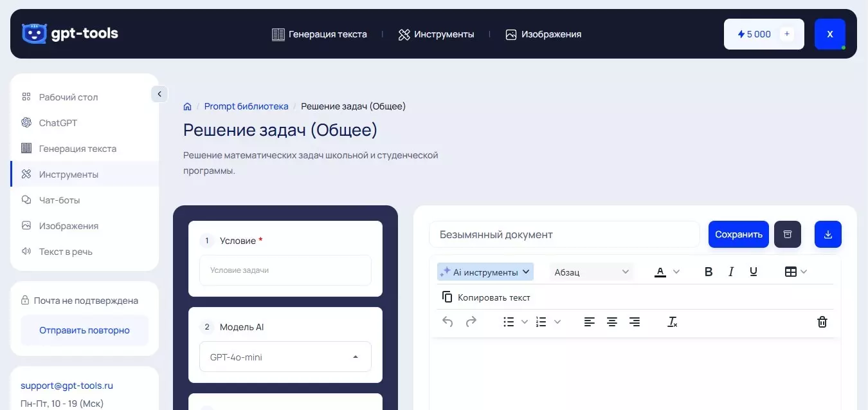The height and width of the screenshot is (410, 868).
Task: Click the redo arrow in editor
Action: [471, 322]
